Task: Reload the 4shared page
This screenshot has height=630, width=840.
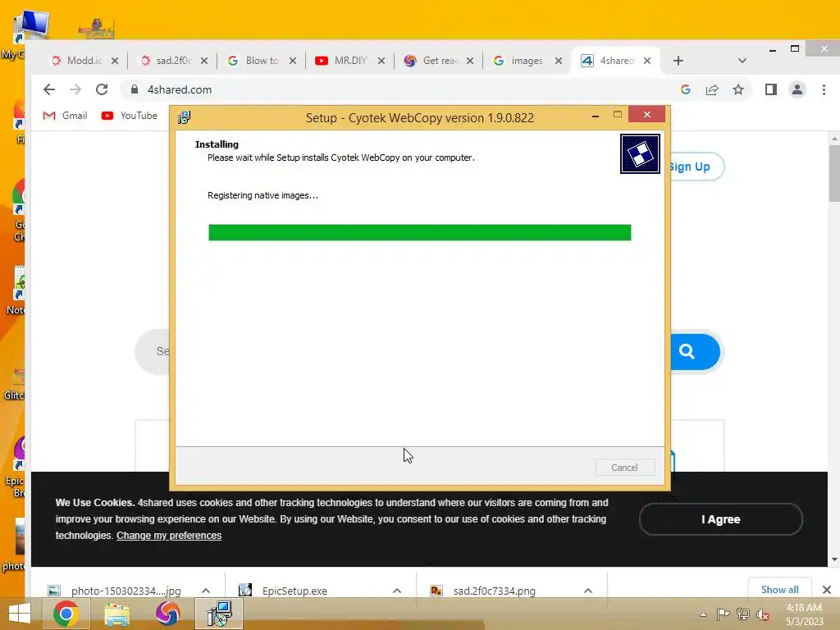Action: [102, 89]
